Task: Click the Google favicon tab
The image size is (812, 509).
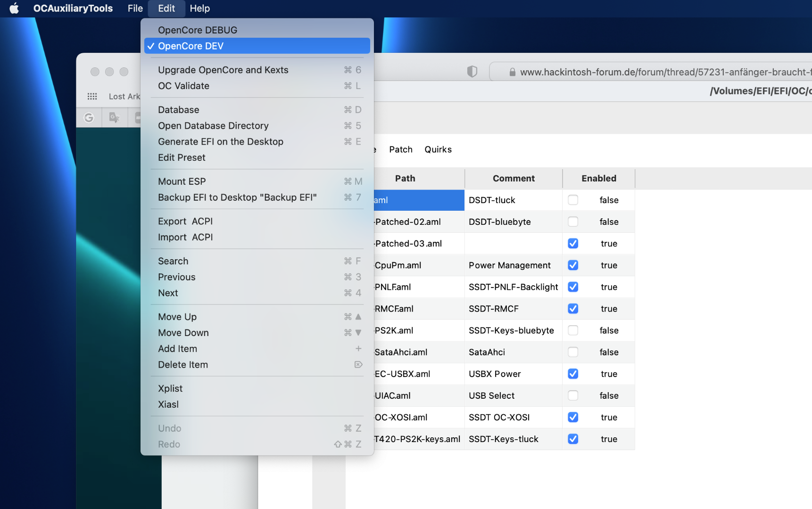Action: 89,118
